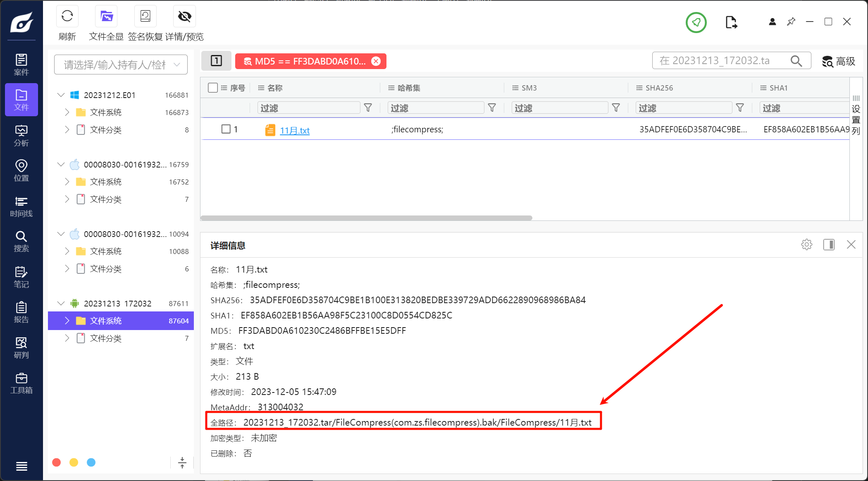This screenshot has height=481, width=868.
Task: Open the 时间线 timeline sidebar icon
Action: (21, 206)
